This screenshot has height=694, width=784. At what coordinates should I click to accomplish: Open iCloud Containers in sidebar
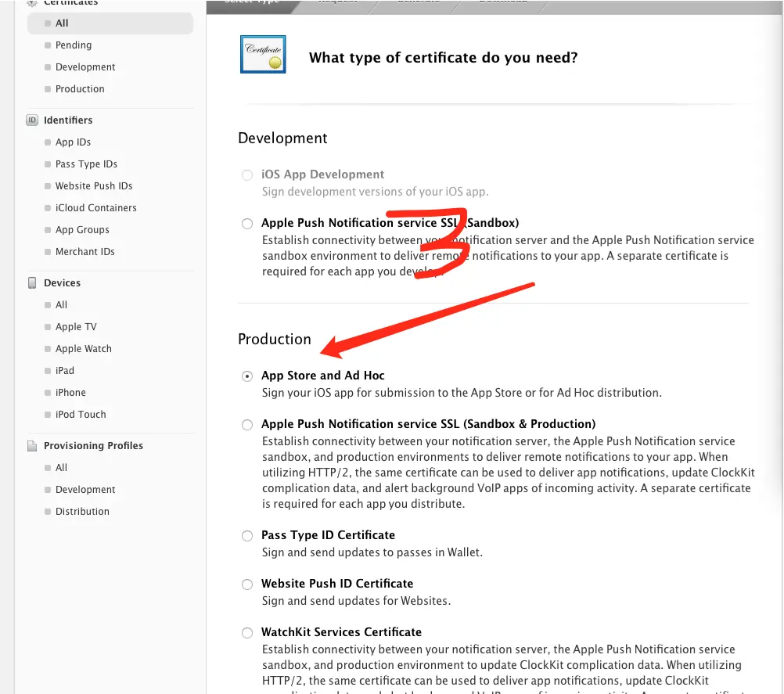tap(95, 208)
